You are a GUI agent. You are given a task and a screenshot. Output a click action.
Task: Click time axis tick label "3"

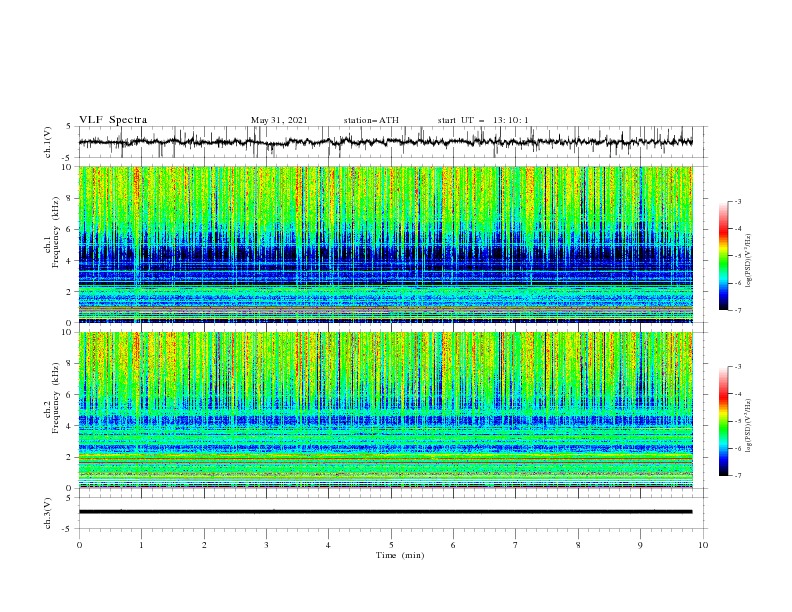(x=266, y=545)
